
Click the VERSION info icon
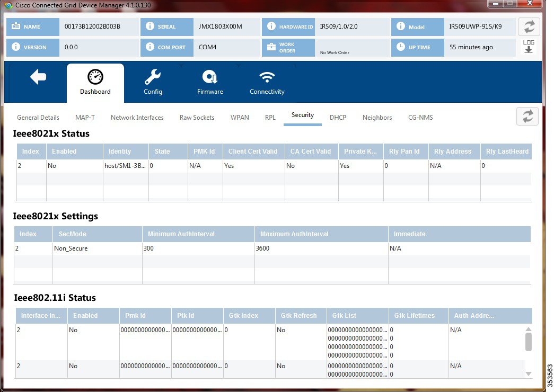click(16, 47)
